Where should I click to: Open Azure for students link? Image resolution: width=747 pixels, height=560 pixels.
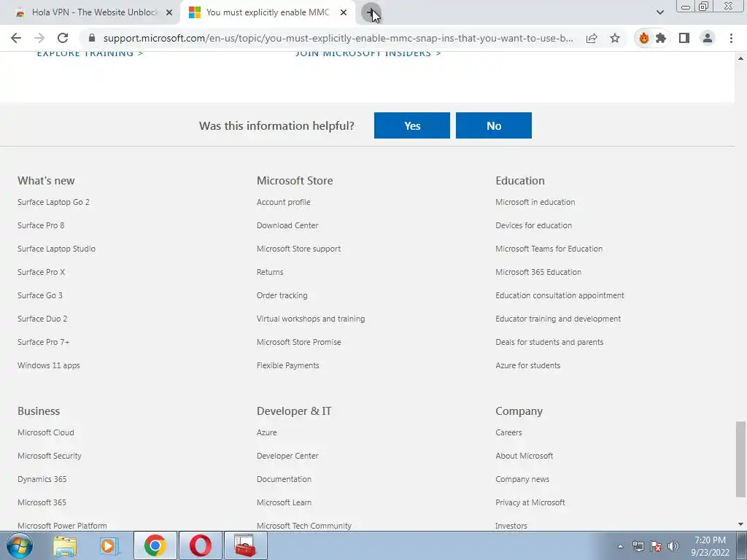[x=528, y=365]
